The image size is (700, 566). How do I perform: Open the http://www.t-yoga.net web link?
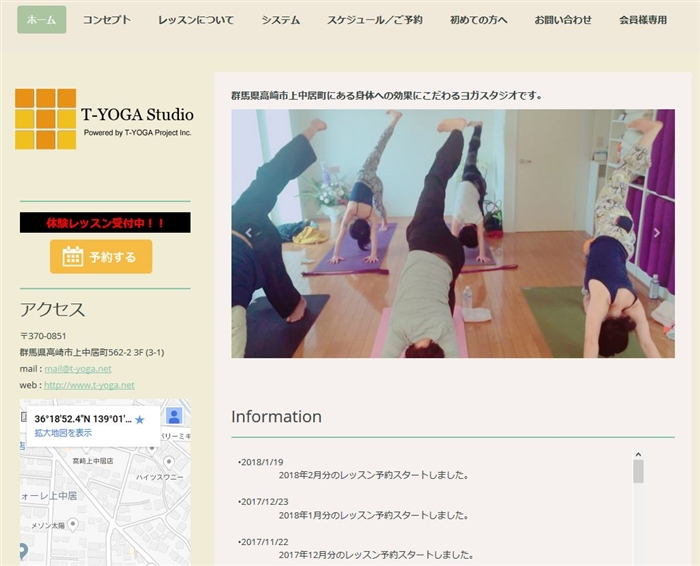[x=89, y=385]
